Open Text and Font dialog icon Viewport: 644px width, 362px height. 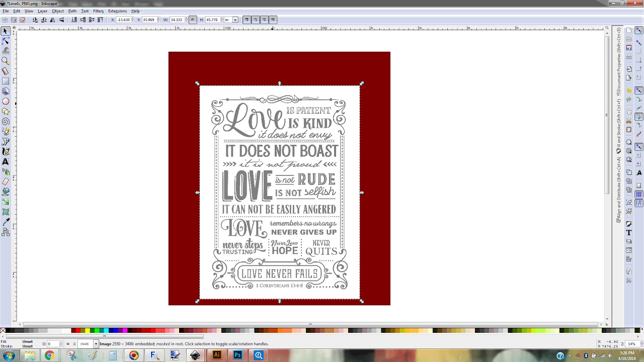629,232
